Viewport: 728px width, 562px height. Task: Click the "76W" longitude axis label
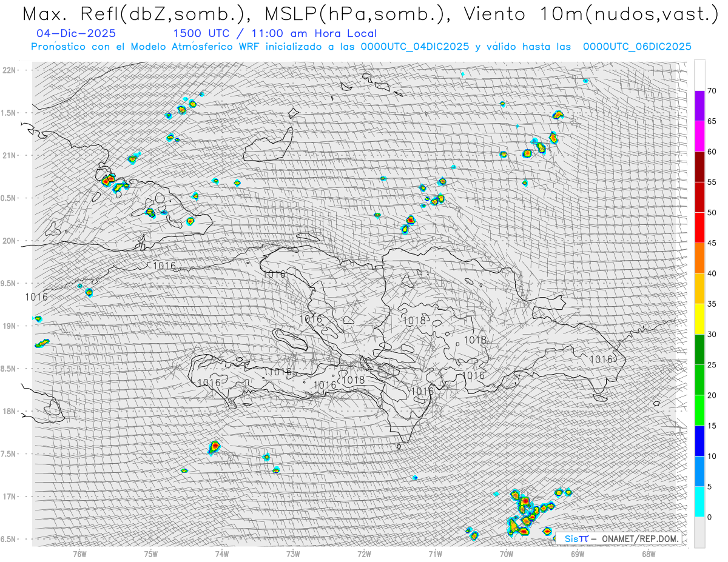point(79,554)
